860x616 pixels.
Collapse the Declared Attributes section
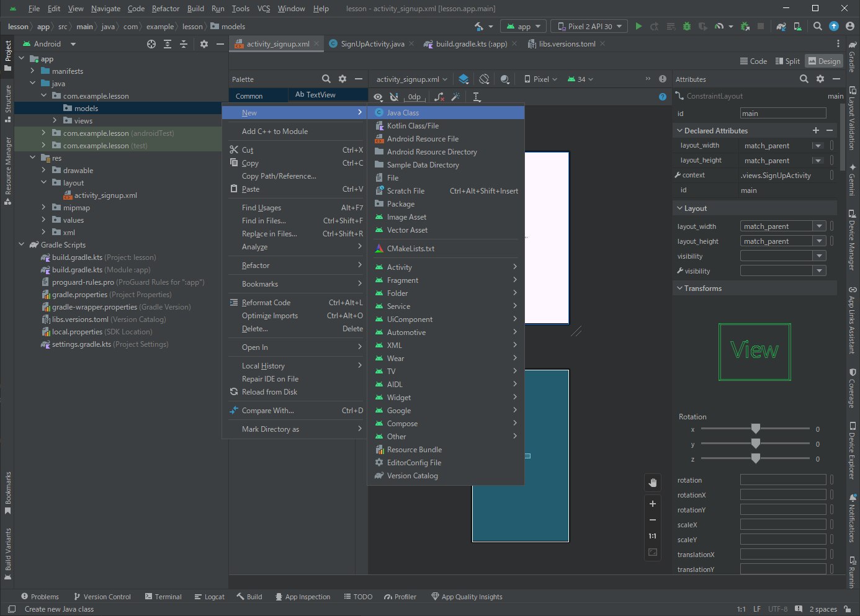tap(679, 130)
